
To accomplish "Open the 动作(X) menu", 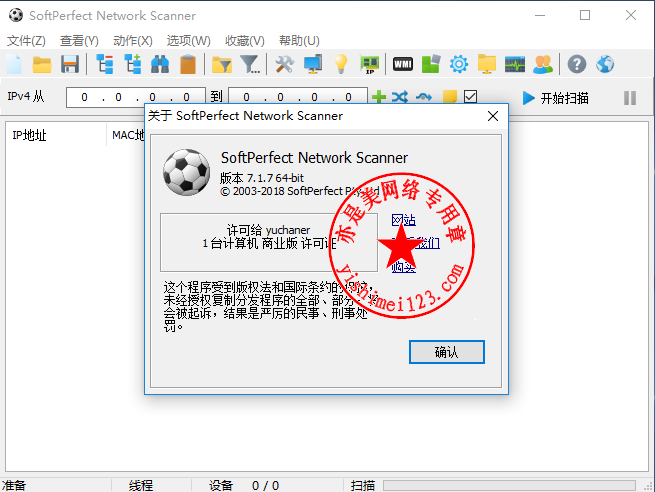I will [x=133, y=41].
